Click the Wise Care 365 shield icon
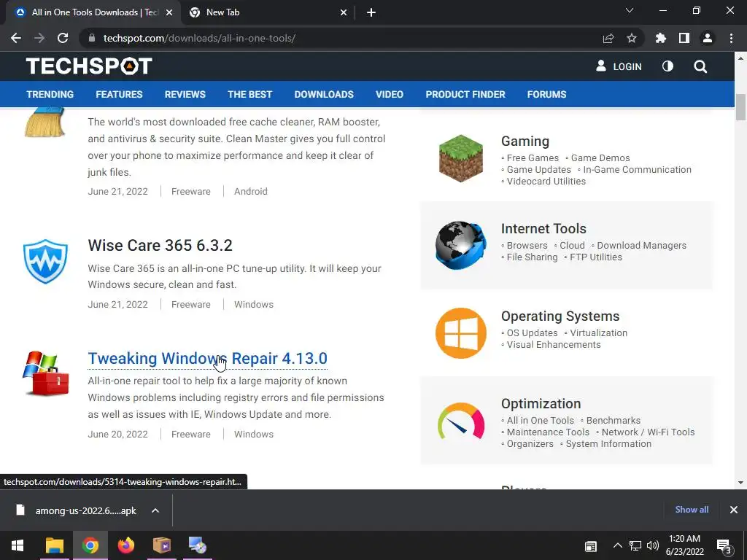The height and width of the screenshot is (560, 747). coord(46,262)
